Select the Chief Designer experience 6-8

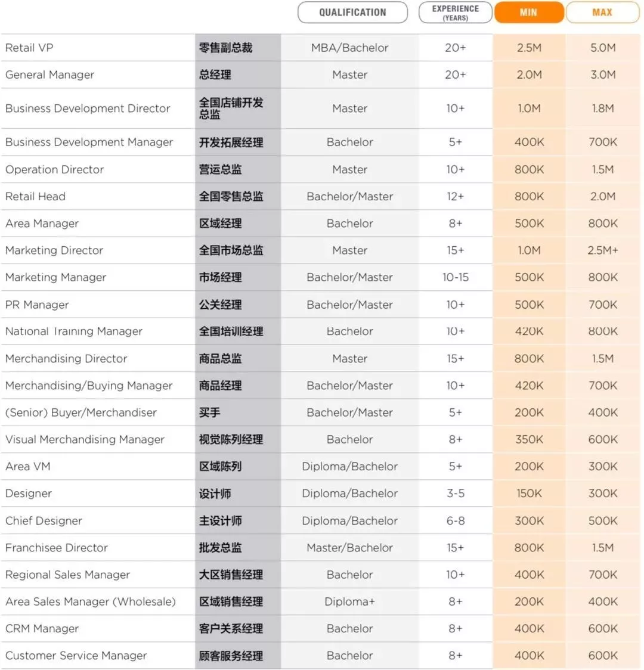tap(456, 520)
